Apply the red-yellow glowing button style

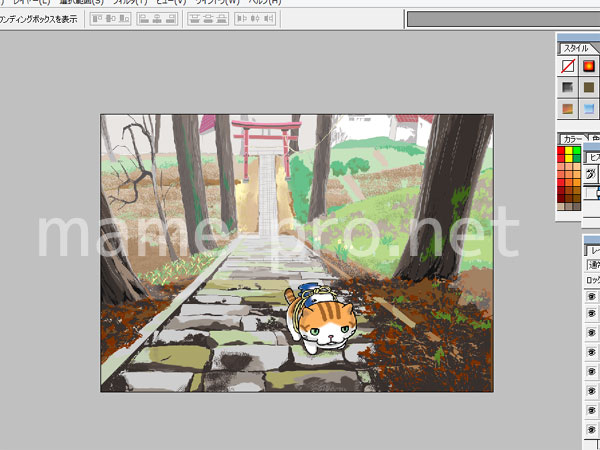click(589, 66)
